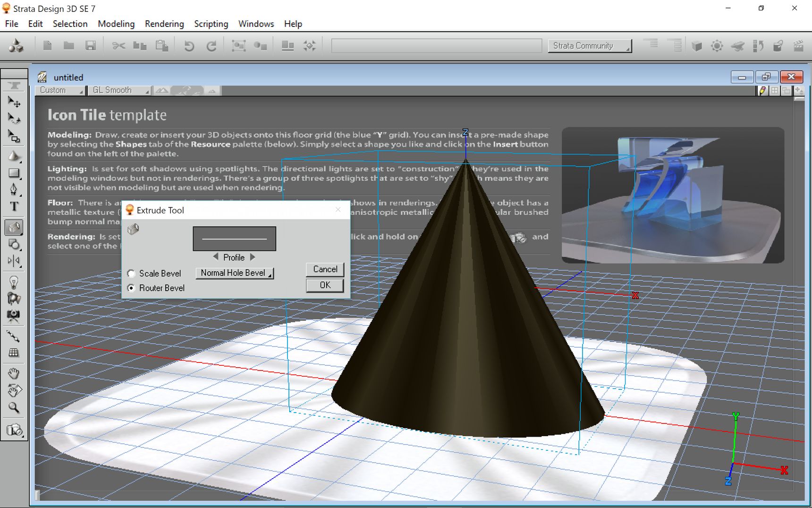
Task: Click the gear settings icon in toolbar
Action: point(717,45)
